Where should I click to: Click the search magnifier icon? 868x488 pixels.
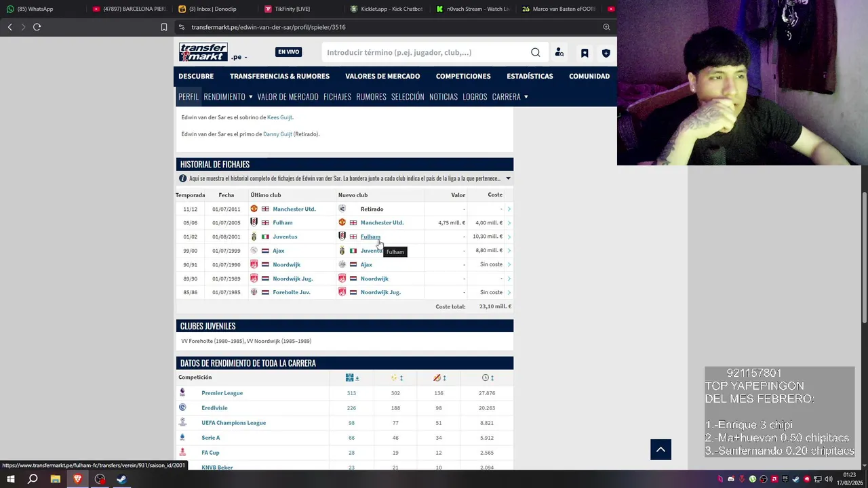536,52
